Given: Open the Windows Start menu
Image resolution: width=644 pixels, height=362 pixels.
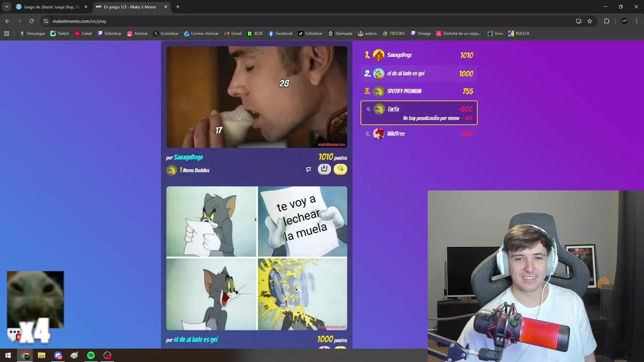Looking at the screenshot, I should click(8, 355).
